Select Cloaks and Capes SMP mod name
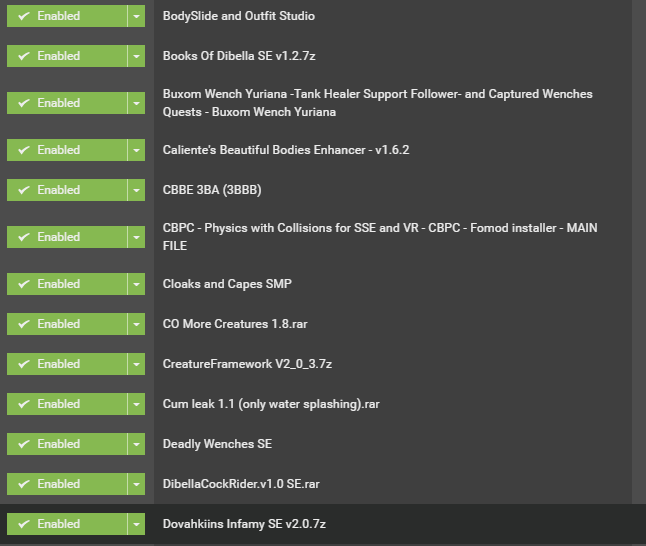This screenshot has width=646, height=546. 227,284
